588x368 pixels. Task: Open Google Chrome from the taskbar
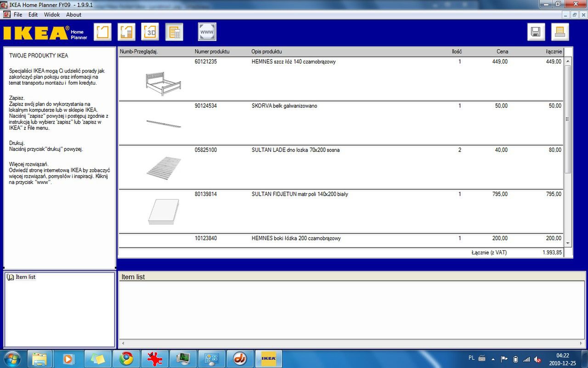click(x=126, y=358)
